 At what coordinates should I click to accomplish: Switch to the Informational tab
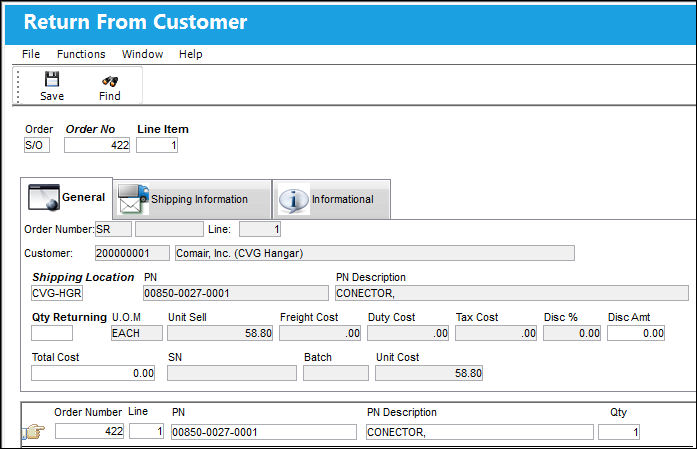(332, 199)
